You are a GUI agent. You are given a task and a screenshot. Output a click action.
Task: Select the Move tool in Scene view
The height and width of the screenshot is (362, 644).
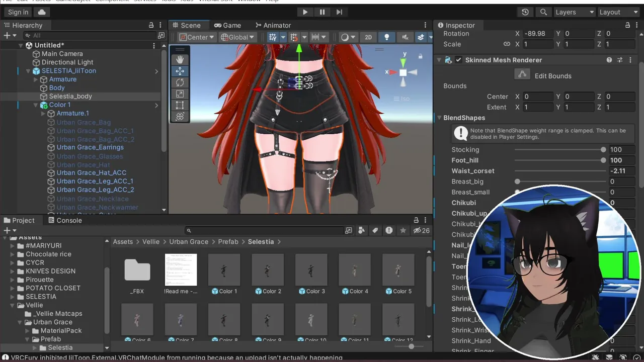click(x=180, y=71)
